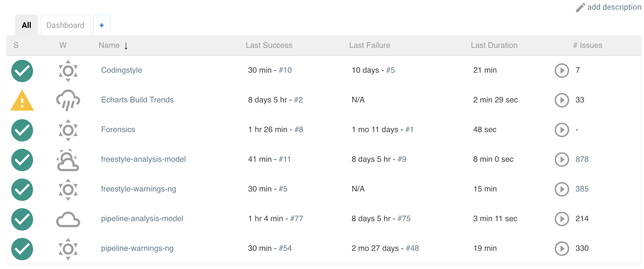The image size is (644, 269).
Task: Select the All view tab
Action: point(27,25)
